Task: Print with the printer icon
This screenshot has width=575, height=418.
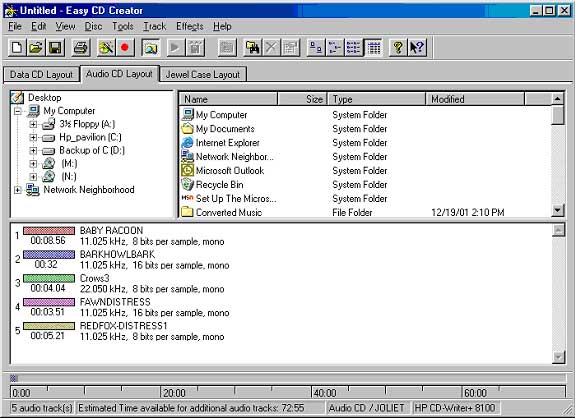Action: tap(81, 48)
